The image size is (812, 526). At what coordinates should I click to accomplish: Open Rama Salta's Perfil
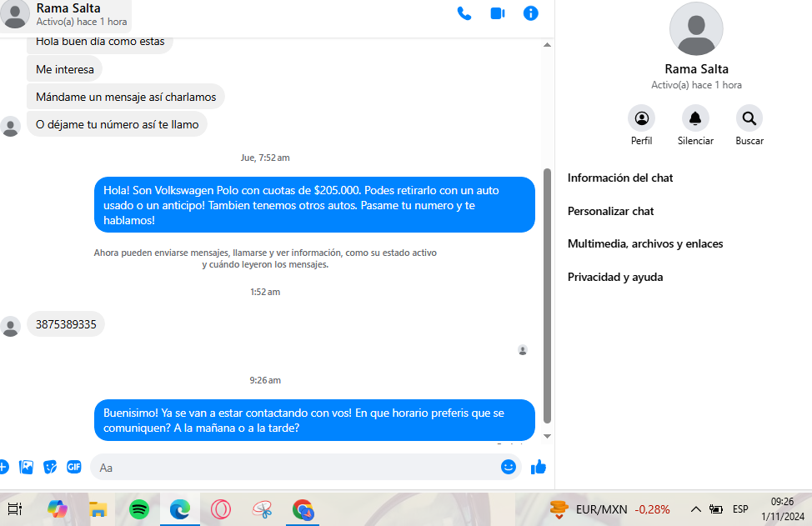[x=641, y=118]
